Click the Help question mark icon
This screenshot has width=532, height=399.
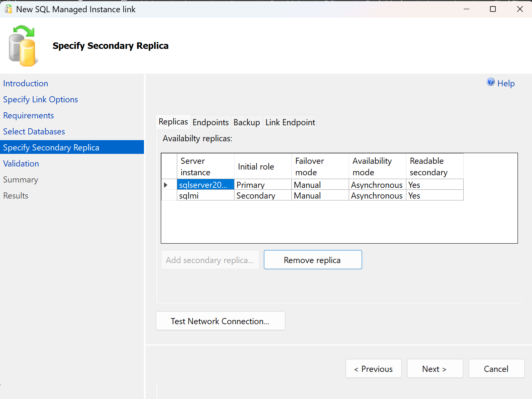point(491,82)
